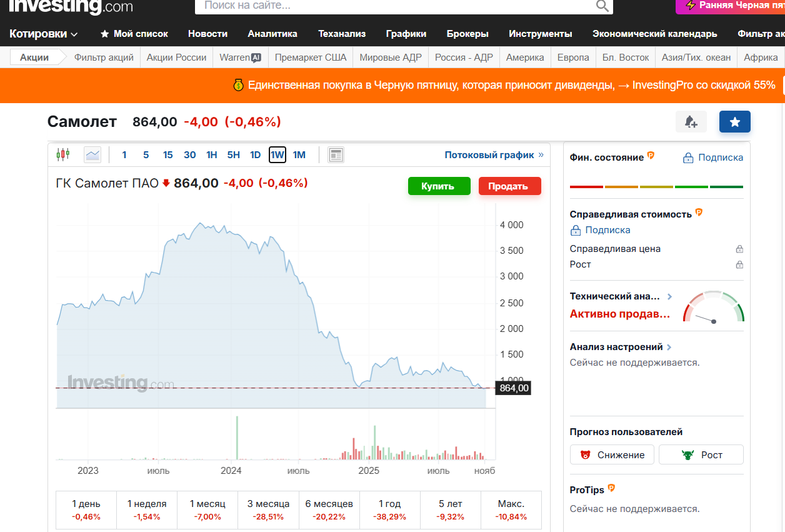Go to Мировые АДР

click(x=391, y=58)
